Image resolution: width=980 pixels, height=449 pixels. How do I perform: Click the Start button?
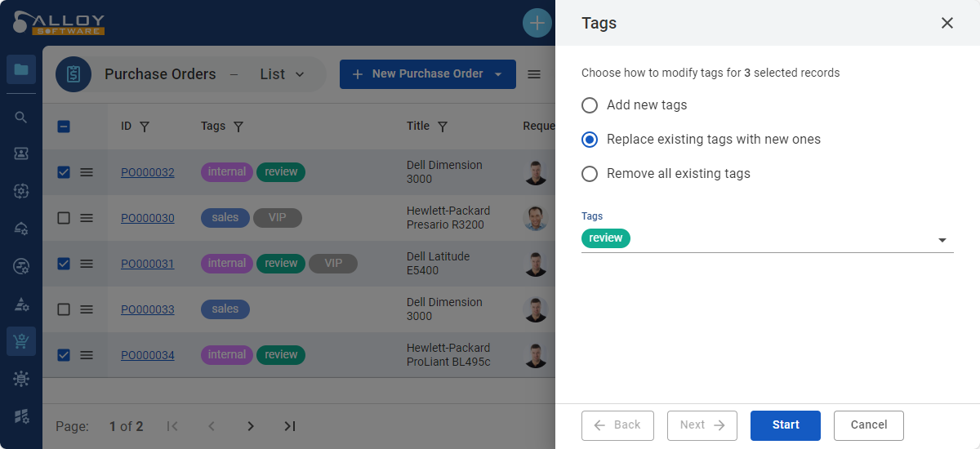pyautogui.click(x=786, y=425)
